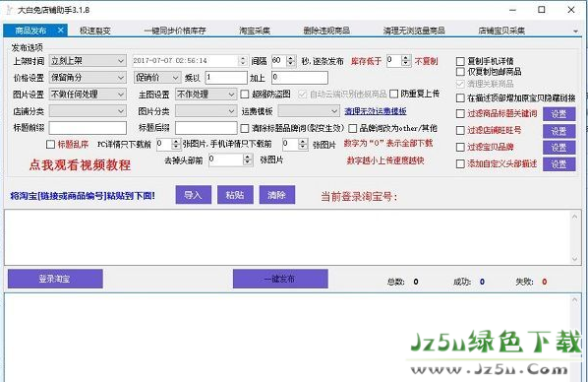Open the 图片设置 dropdown showing 不做任何处理
Image resolution: width=588 pixels, height=382 pixels.
88,95
